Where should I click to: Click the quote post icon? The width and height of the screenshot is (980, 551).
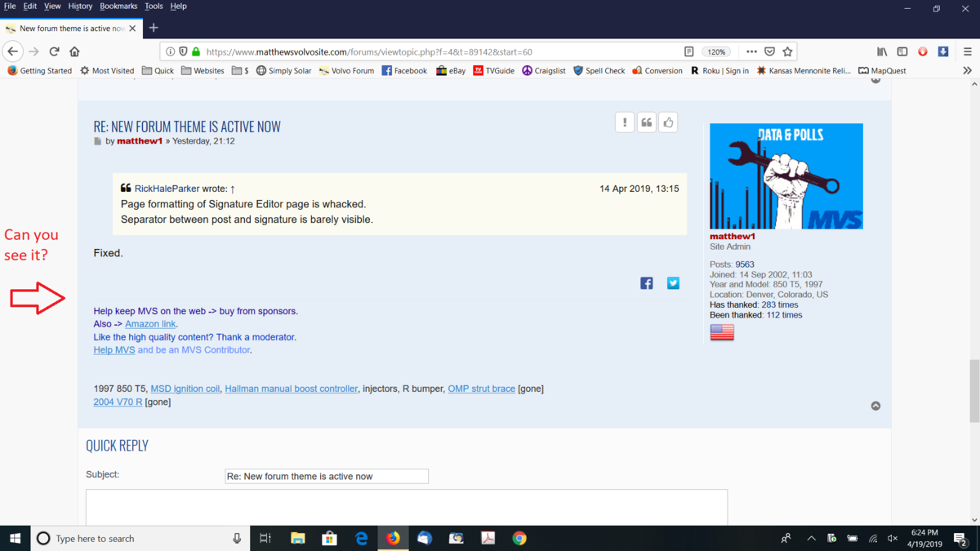[646, 122]
